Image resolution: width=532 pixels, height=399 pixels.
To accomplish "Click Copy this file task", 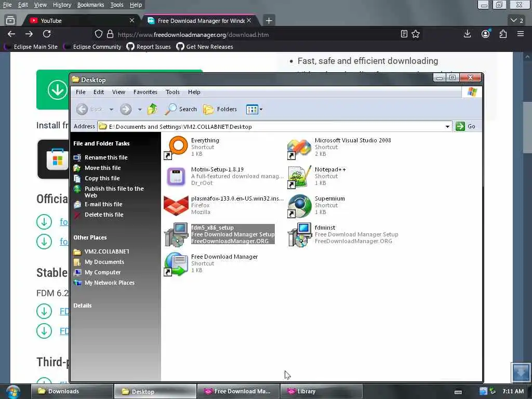I will (102, 179).
